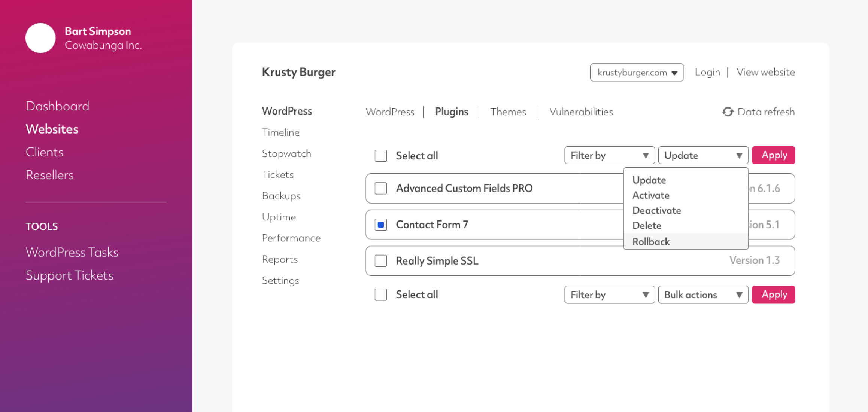
Task: Choose Activate from the actions menu
Action: point(651,195)
